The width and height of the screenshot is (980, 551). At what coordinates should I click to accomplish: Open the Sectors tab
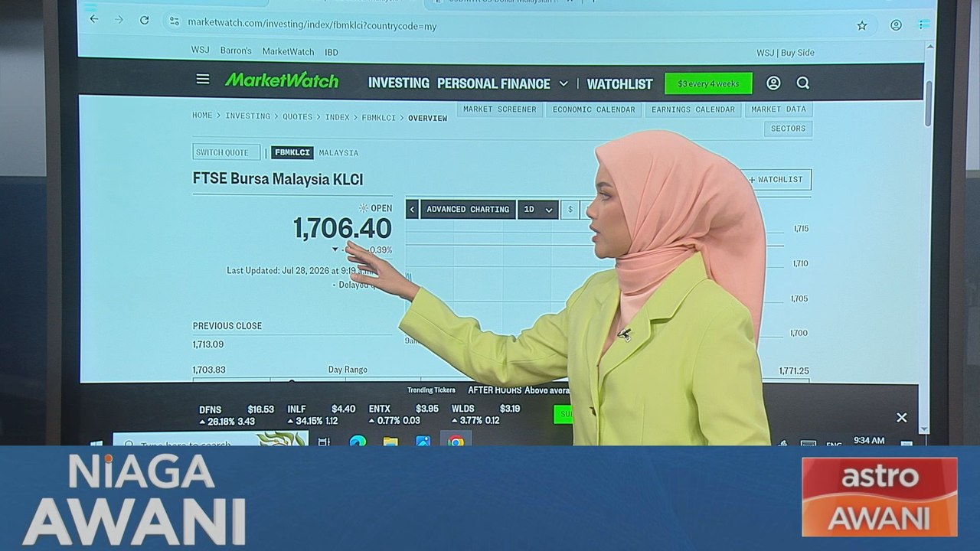pyautogui.click(x=788, y=129)
